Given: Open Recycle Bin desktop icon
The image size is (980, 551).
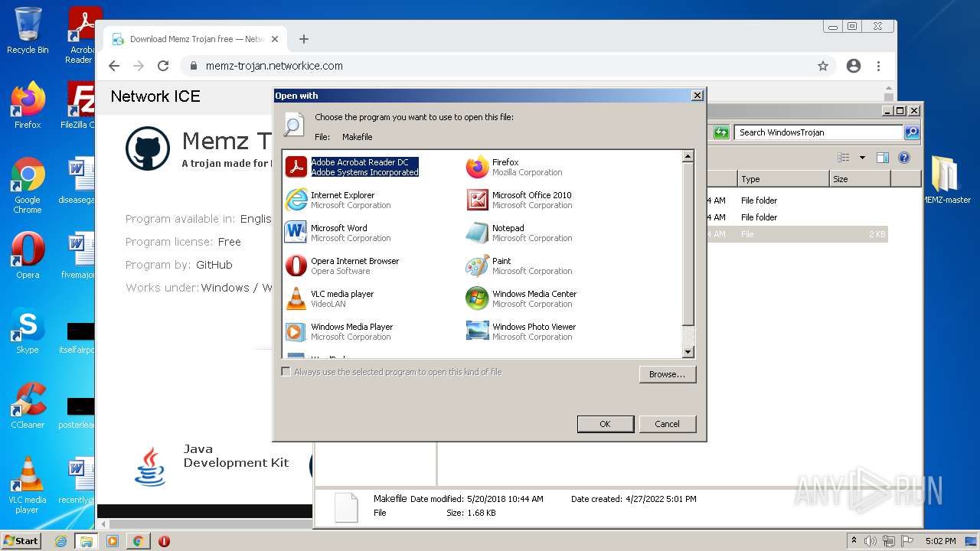Looking at the screenshot, I should [28, 31].
